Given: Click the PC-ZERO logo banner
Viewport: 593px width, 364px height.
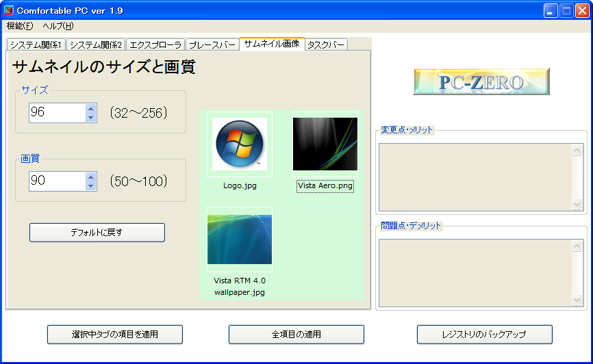Looking at the screenshot, I should point(481,81).
